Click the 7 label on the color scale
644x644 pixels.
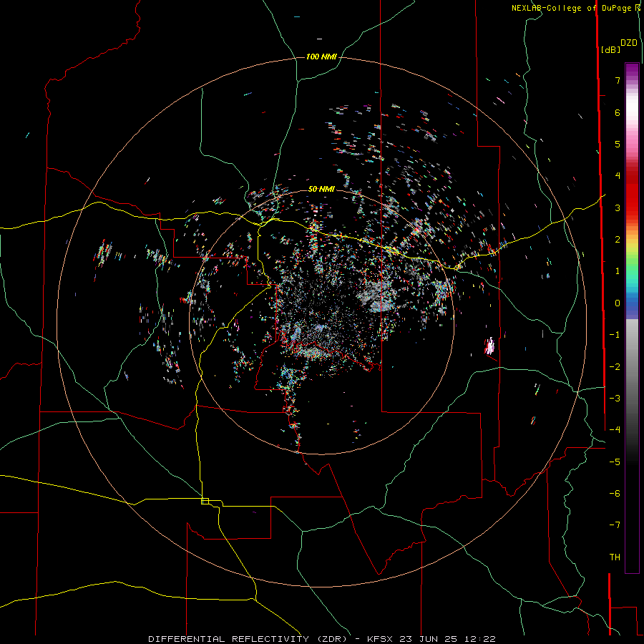(618, 80)
